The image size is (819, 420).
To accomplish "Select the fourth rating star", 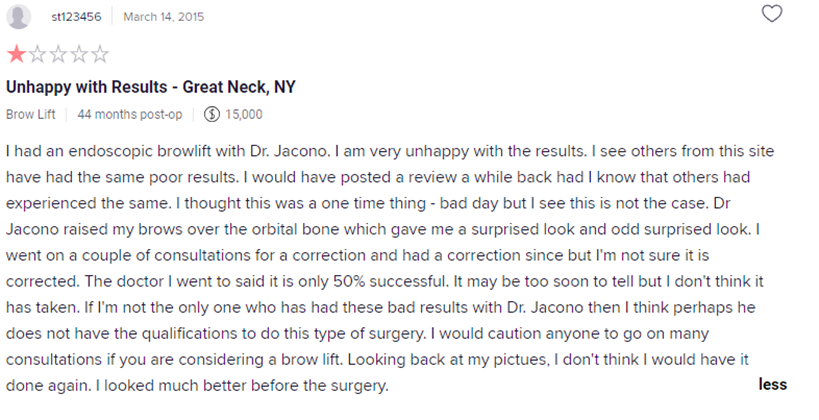I will pos(79,54).
